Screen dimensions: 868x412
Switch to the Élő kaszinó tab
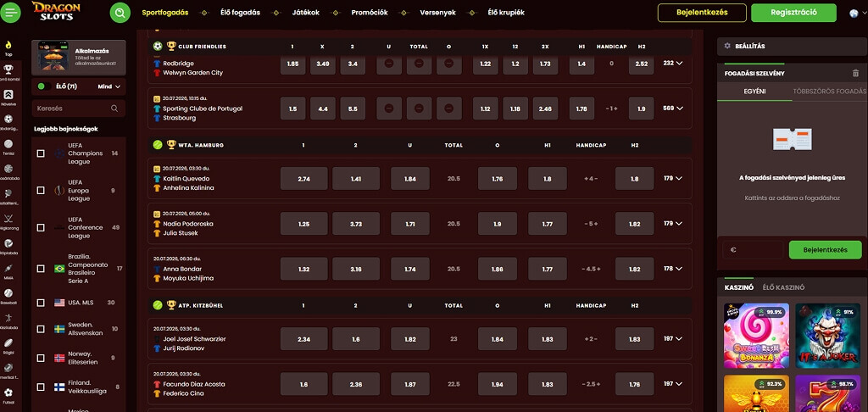tap(783, 287)
